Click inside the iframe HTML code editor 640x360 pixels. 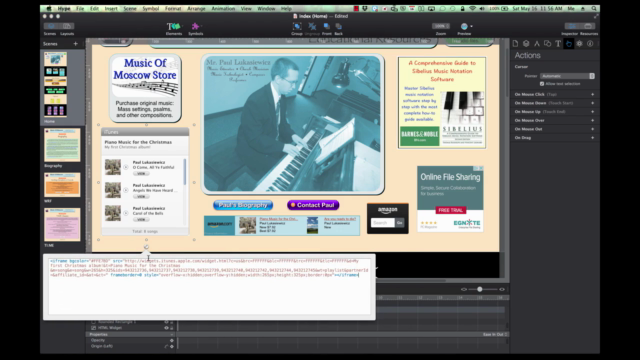coord(209,287)
